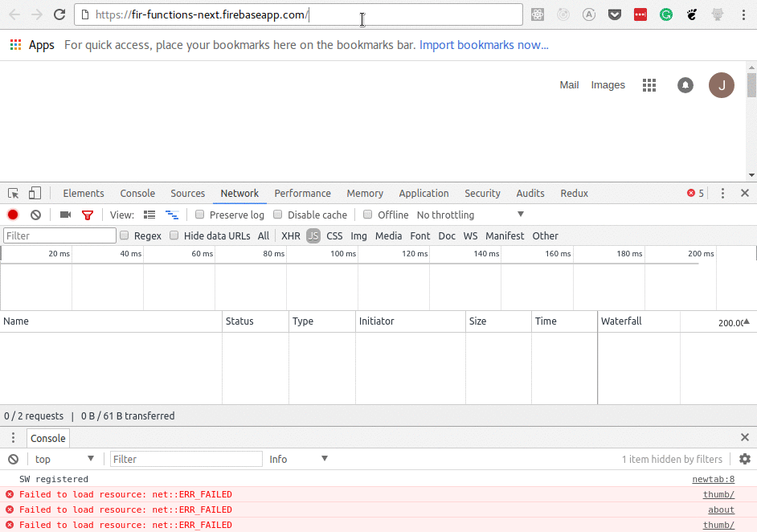Image resolution: width=757 pixels, height=532 pixels.
Task: Toggle the CSS resource type filter
Action: point(334,235)
